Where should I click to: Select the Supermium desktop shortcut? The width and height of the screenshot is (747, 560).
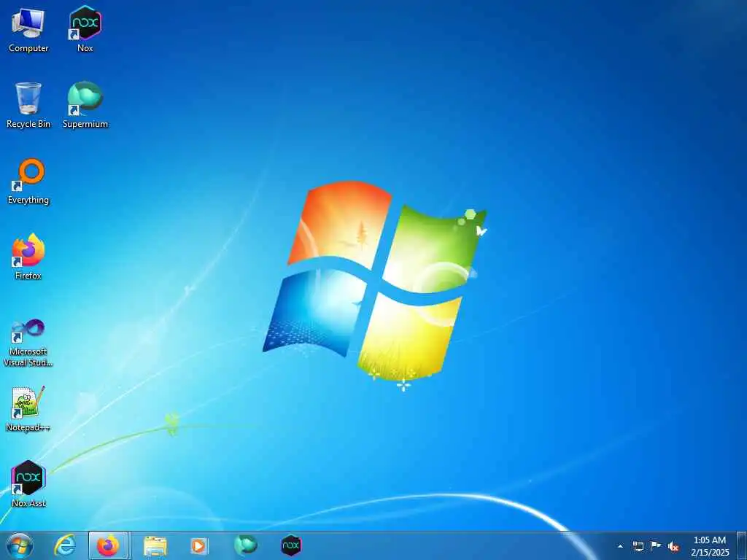85,105
